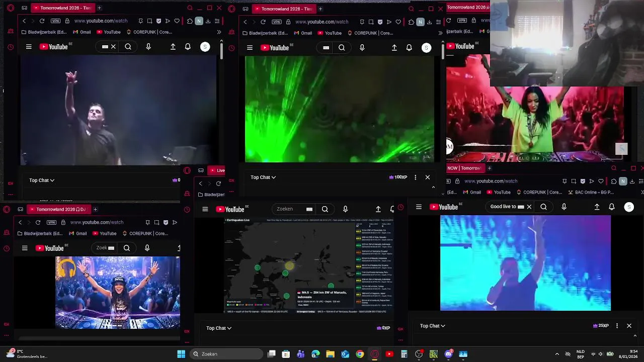Image resolution: width=644 pixels, height=362 pixels.
Task: Click the address bar in green laser window
Action: click(321, 22)
